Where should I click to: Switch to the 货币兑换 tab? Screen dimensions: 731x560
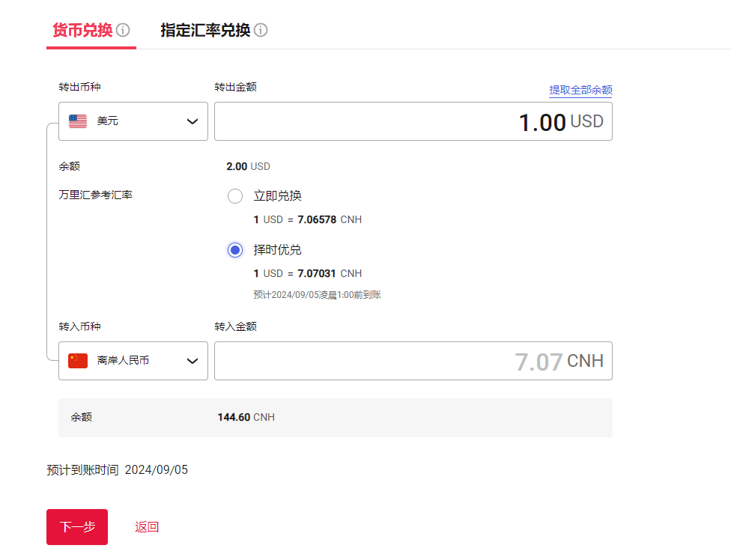[81, 29]
